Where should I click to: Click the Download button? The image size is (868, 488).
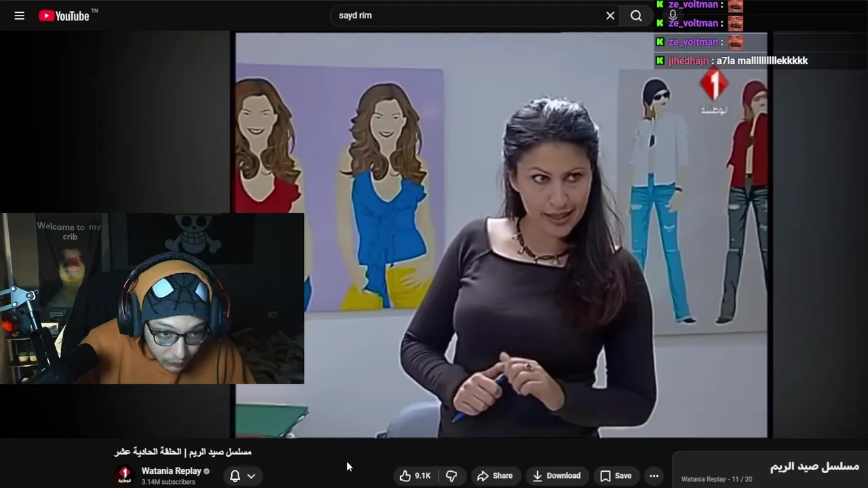[556, 476]
